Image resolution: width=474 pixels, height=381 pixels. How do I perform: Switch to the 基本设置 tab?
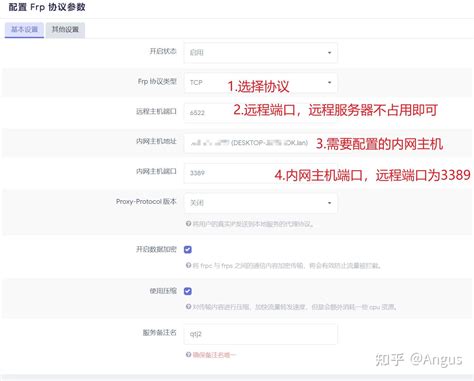(24, 30)
